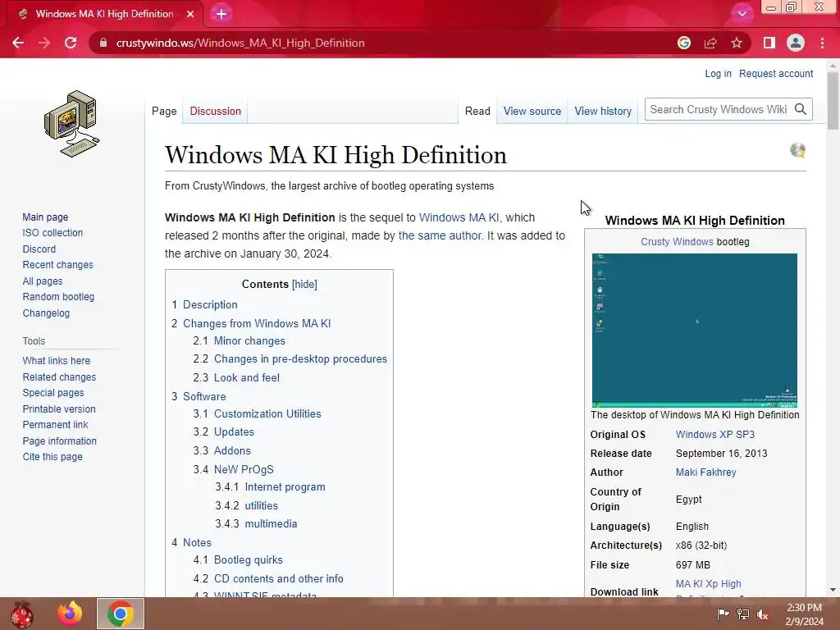
Task: Click the Chrome taskbar icon
Action: click(120, 614)
